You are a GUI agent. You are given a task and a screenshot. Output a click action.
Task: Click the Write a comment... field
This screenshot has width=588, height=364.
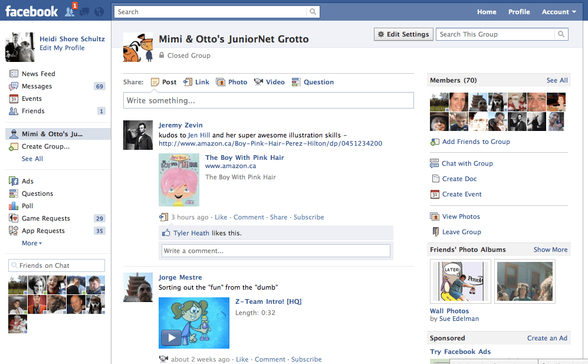pyautogui.click(x=276, y=251)
